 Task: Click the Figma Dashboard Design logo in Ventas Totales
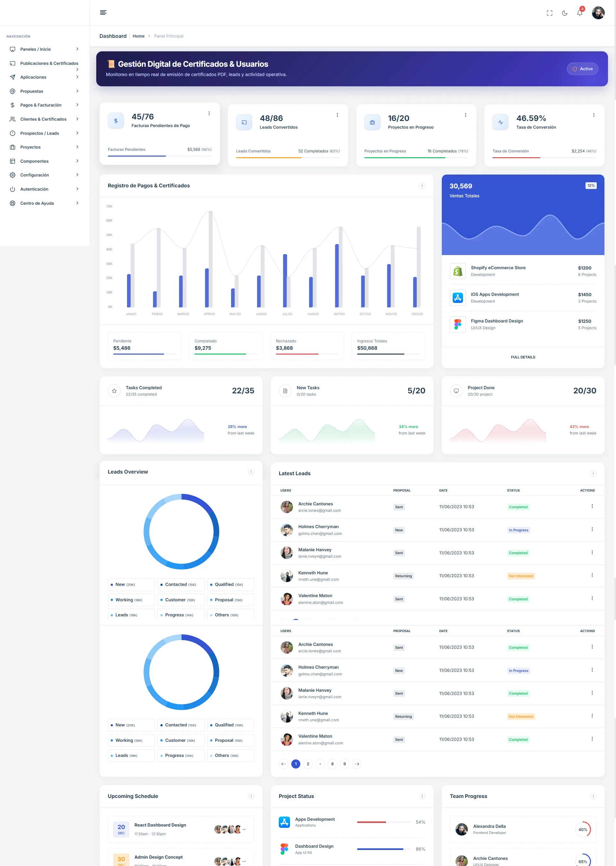coord(458,324)
